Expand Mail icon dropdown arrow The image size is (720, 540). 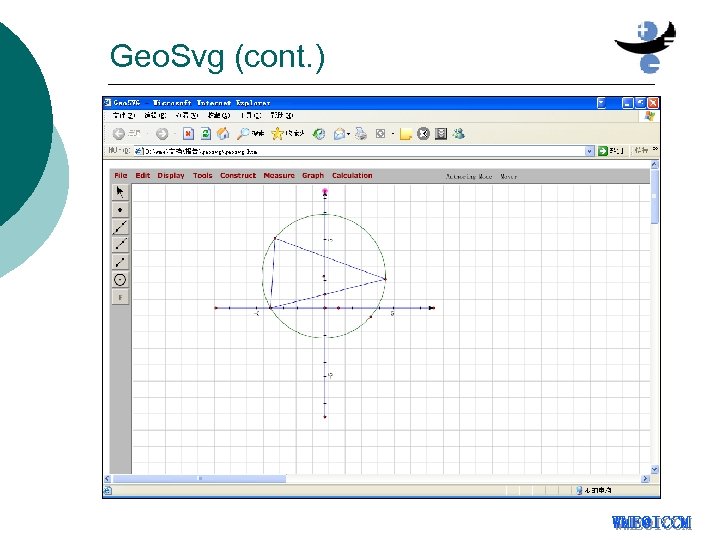tap(349, 134)
